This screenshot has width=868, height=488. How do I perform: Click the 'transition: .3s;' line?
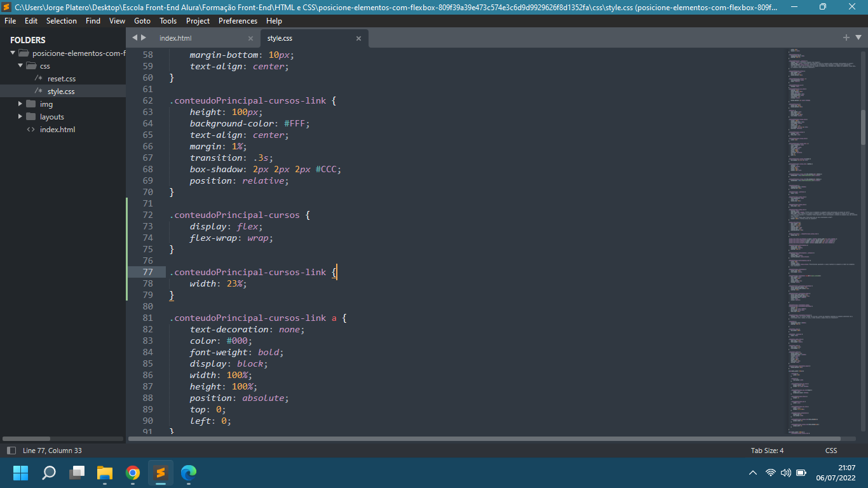[231, 158]
